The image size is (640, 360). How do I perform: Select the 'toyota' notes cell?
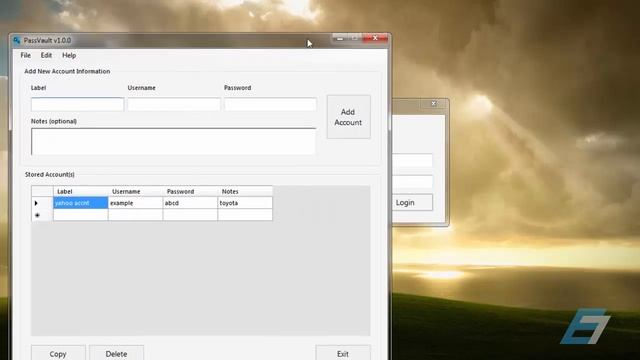point(245,203)
